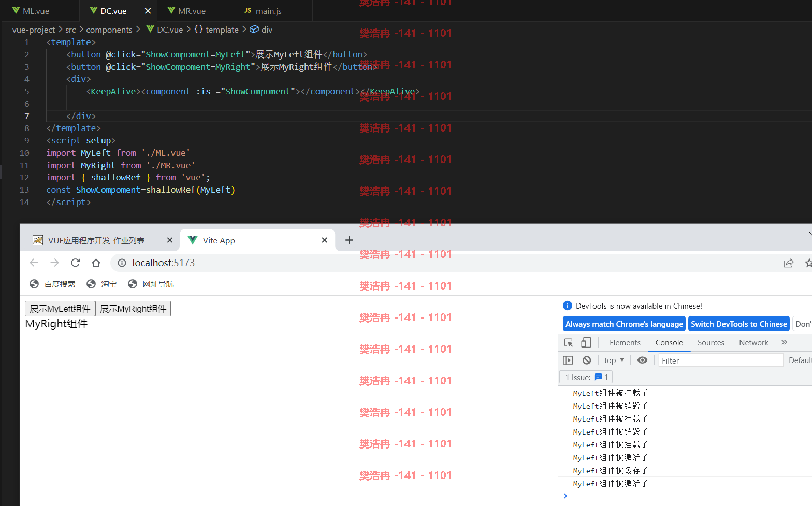View site information icon in address bar
The image size is (812, 506).
(x=122, y=263)
